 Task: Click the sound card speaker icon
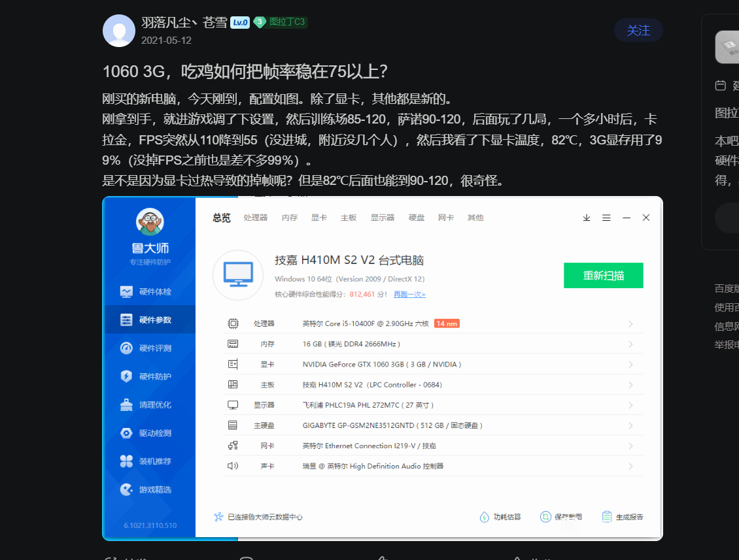pos(233,466)
